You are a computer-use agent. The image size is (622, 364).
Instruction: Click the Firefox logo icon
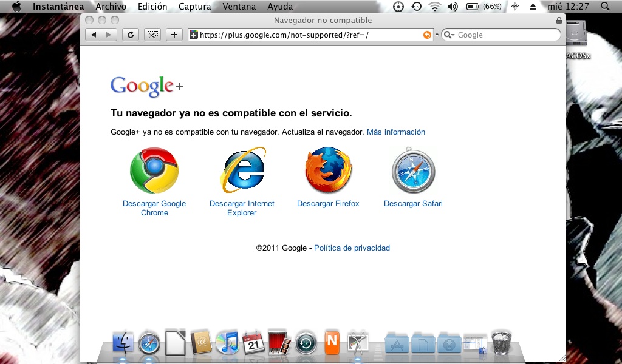click(x=328, y=170)
